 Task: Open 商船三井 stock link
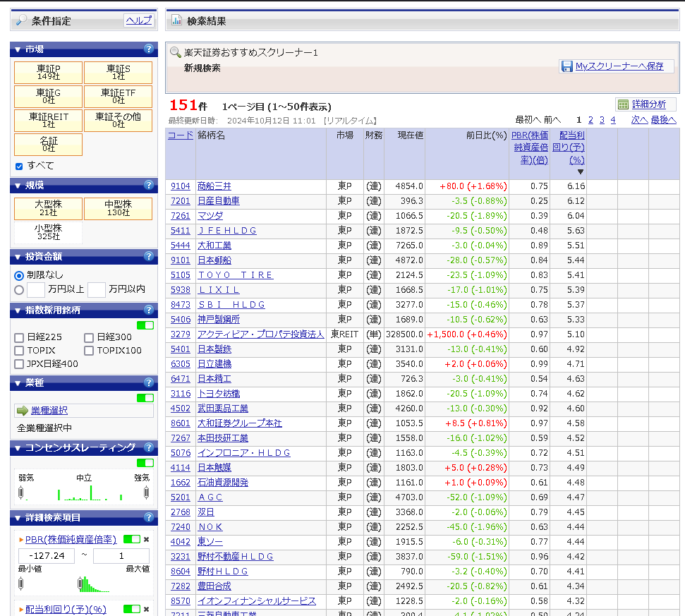[214, 186]
